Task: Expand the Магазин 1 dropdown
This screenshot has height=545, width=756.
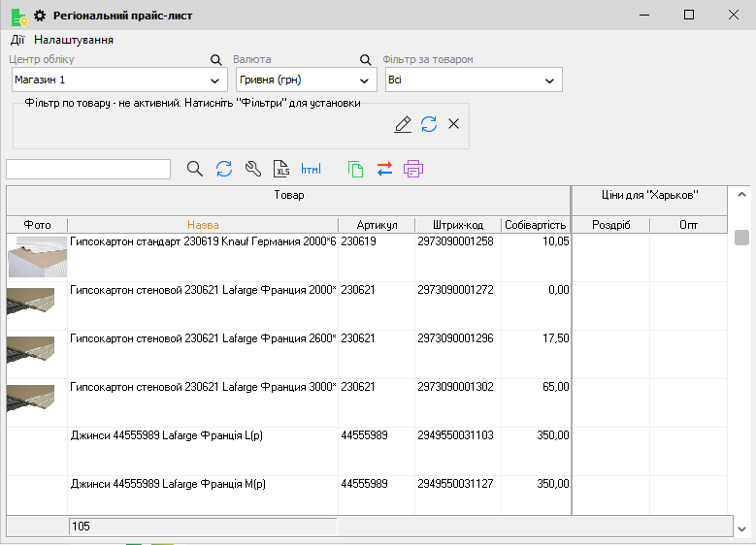Action: tap(215, 80)
